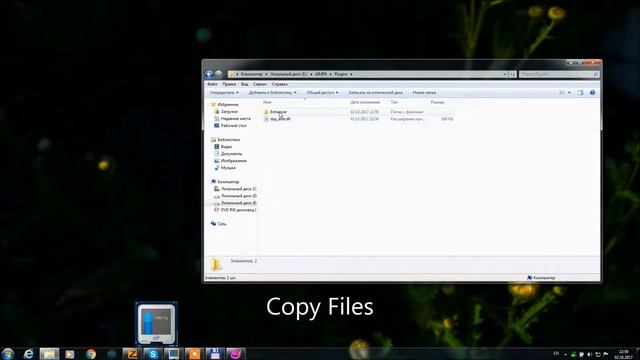Select Рабочий стол in navigation pane
This screenshot has width=640, height=360.
coord(233,125)
